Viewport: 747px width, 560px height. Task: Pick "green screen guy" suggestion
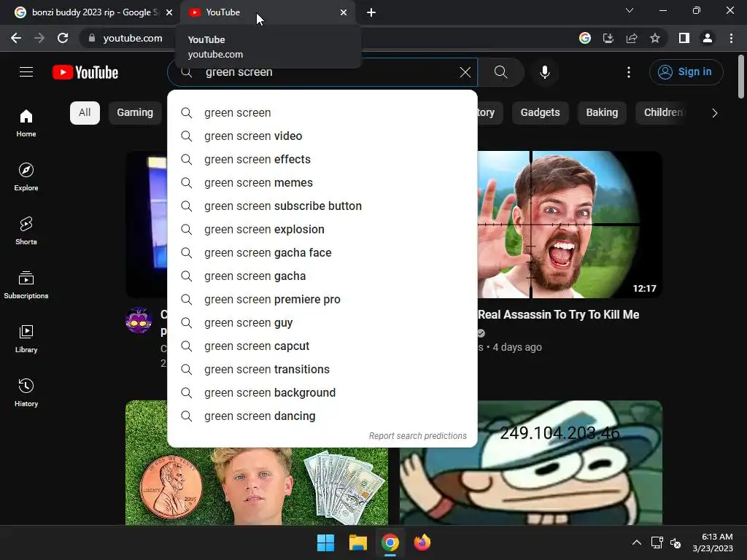[322, 323]
